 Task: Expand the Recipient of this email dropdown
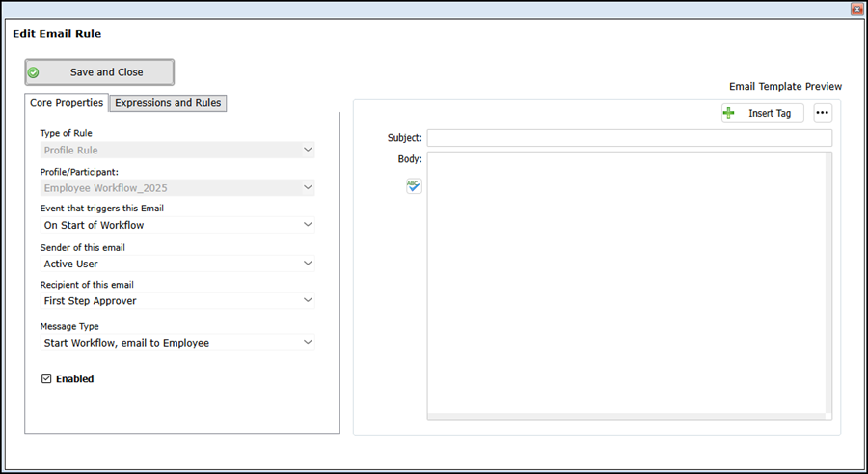pos(178,300)
